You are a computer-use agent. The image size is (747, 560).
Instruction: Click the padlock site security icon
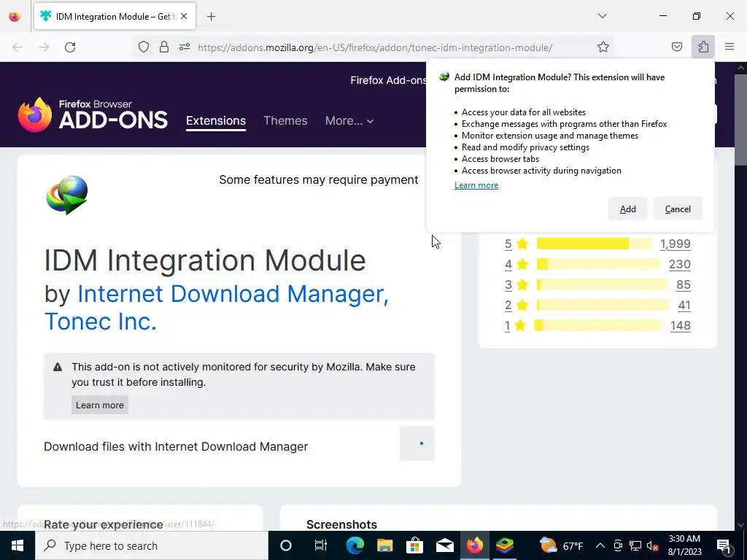[x=164, y=47]
